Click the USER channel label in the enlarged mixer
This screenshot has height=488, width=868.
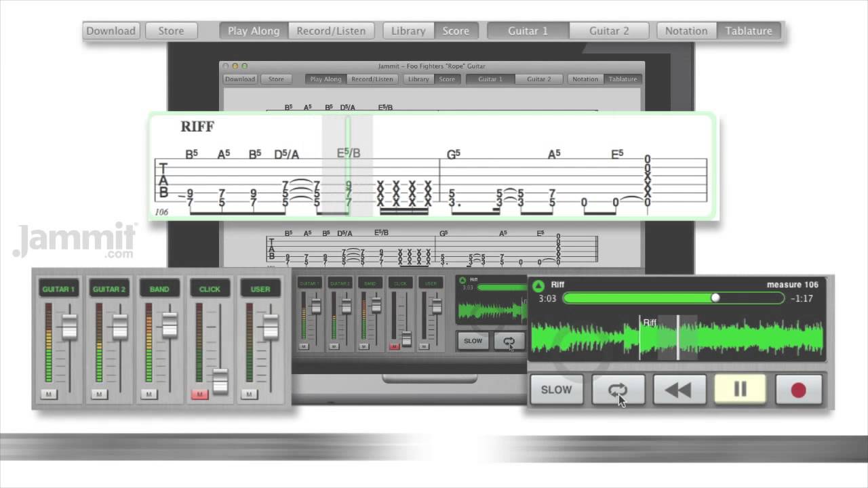[x=260, y=289]
